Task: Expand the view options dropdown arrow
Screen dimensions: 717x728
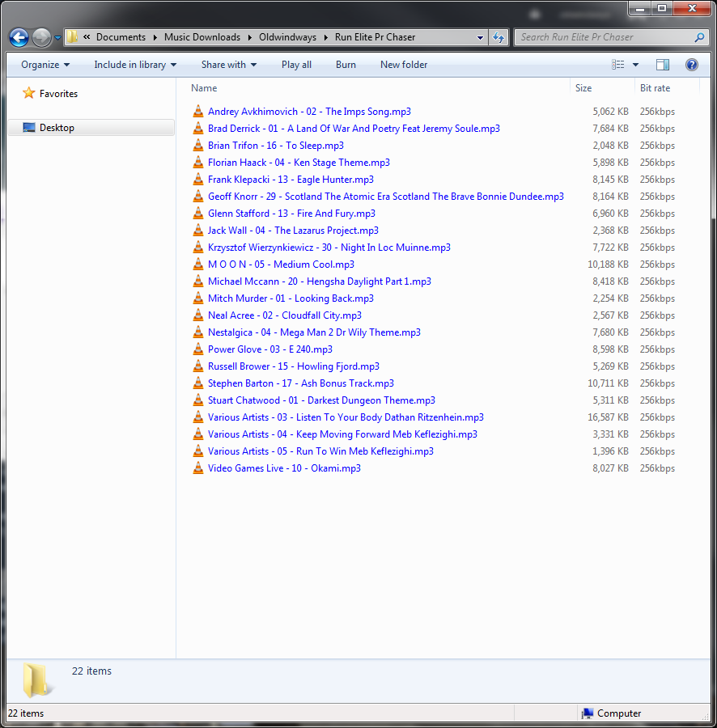Action: tap(635, 65)
